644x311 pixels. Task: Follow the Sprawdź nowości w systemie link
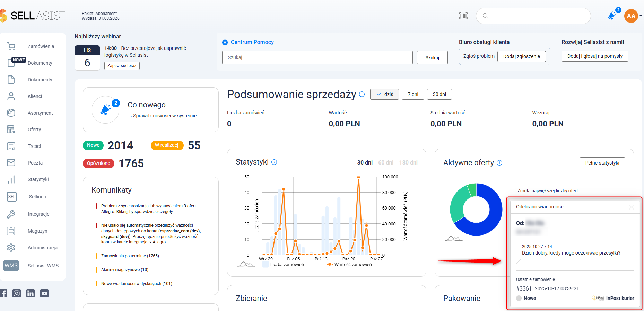[165, 116]
